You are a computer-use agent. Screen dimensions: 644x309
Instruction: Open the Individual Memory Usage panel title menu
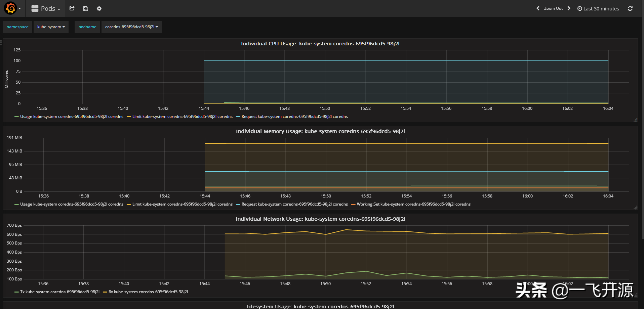coord(320,131)
